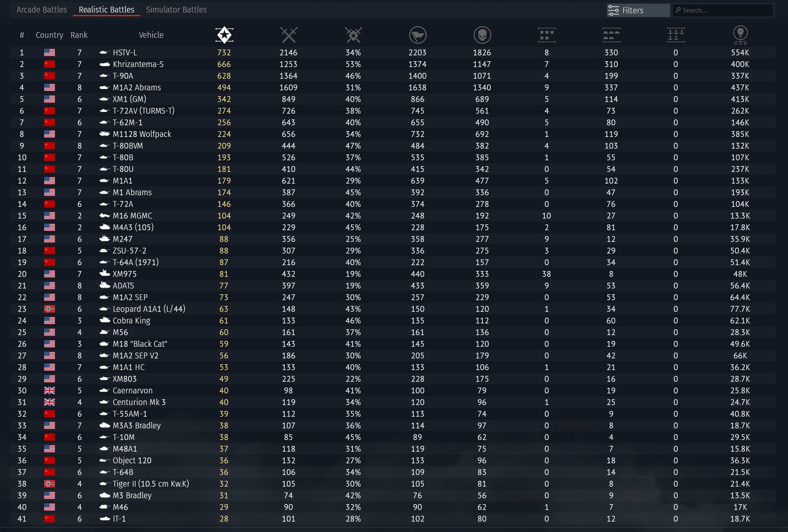The image size is (788, 532).
Task: Select the M46 vehicle name
Action: point(120,507)
